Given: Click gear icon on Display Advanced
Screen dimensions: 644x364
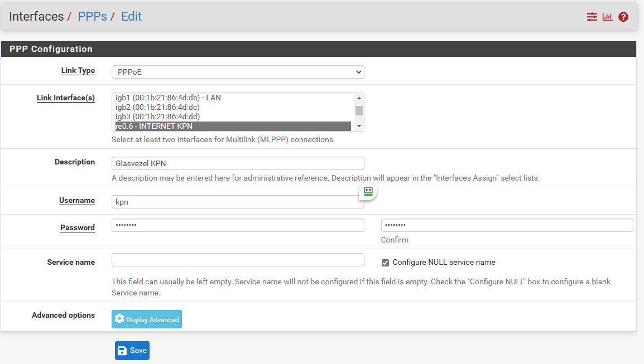Looking at the screenshot, I should 119,319.
